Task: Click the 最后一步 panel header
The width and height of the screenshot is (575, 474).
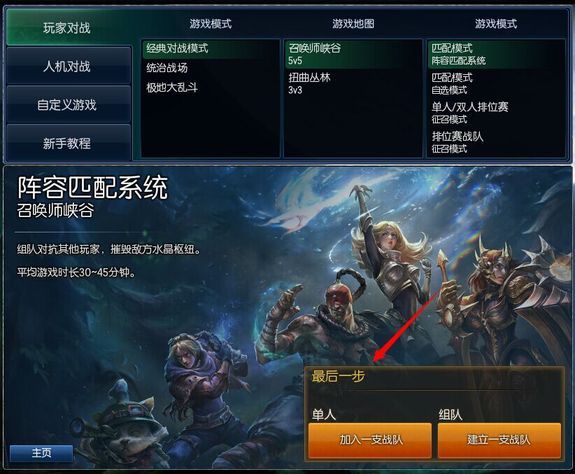Action: [x=338, y=376]
